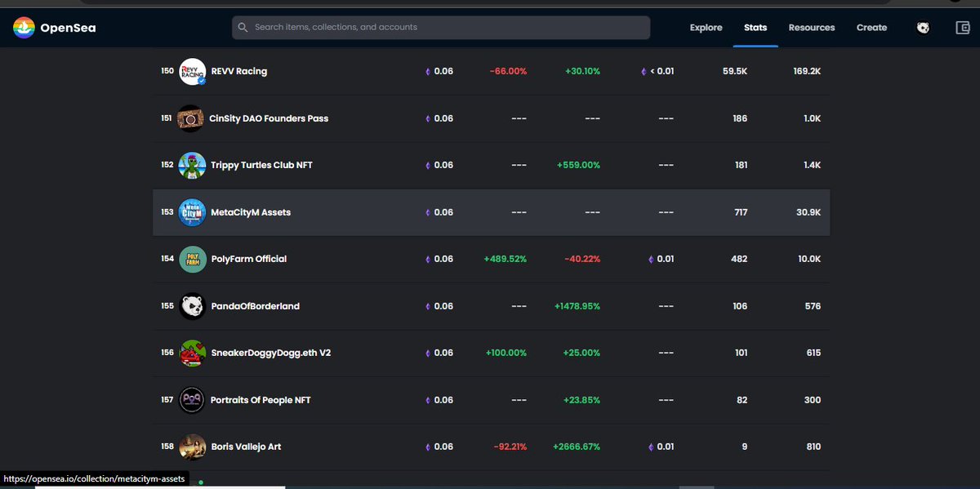Click the PandaOfBorderland panda avatar
This screenshot has width=980, height=489.
pyautogui.click(x=192, y=306)
